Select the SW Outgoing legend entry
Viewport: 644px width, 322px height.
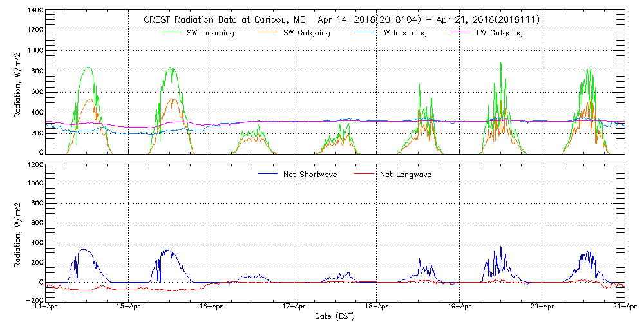(307, 33)
